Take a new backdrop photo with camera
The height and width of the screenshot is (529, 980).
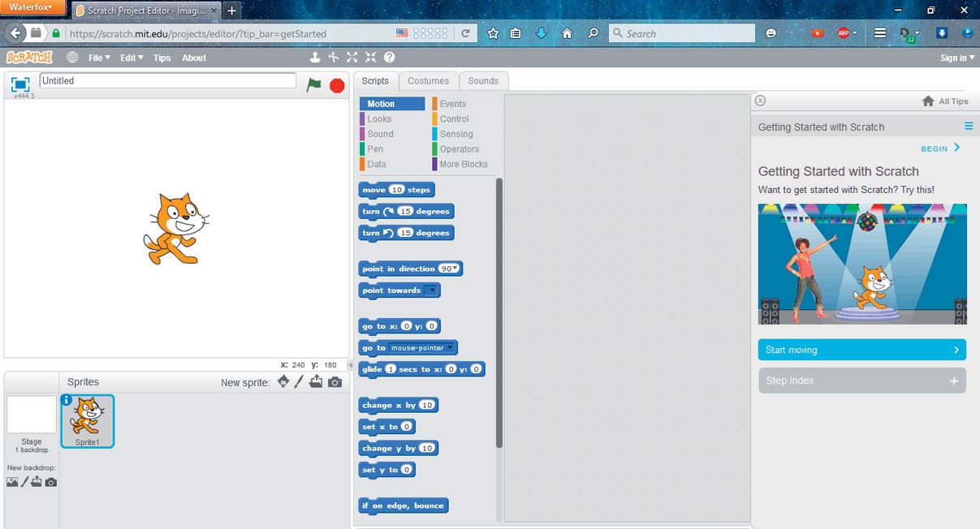coord(51,482)
